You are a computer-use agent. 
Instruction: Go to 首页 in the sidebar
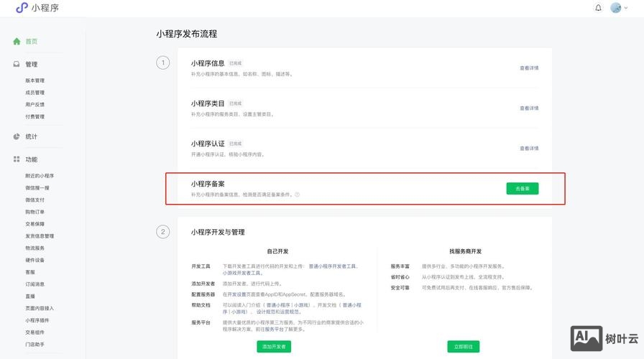(31, 41)
